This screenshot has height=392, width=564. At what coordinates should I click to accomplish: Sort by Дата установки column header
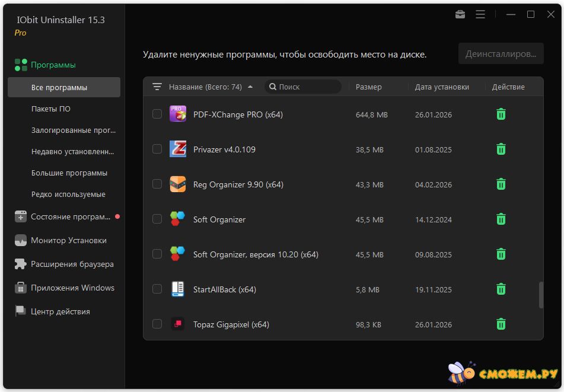[442, 87]
